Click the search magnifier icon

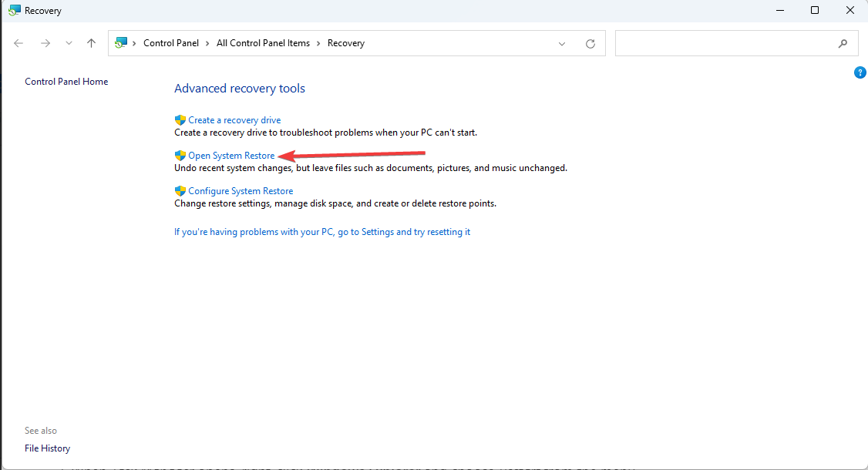click(x=843, y=44)
